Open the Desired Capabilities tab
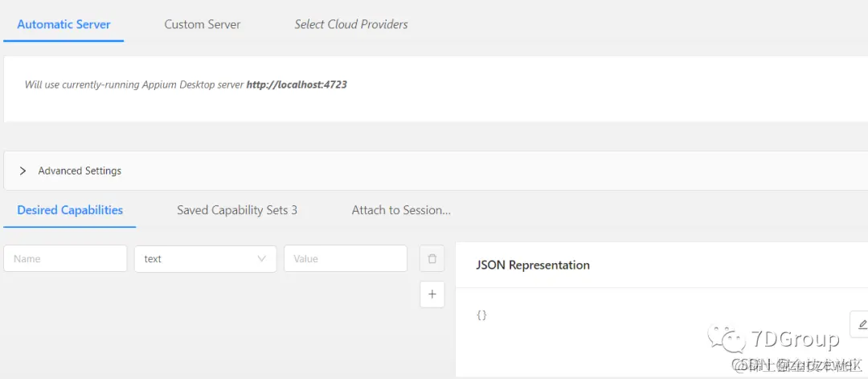The image size is (868, 379). click(x=70, y=210)
